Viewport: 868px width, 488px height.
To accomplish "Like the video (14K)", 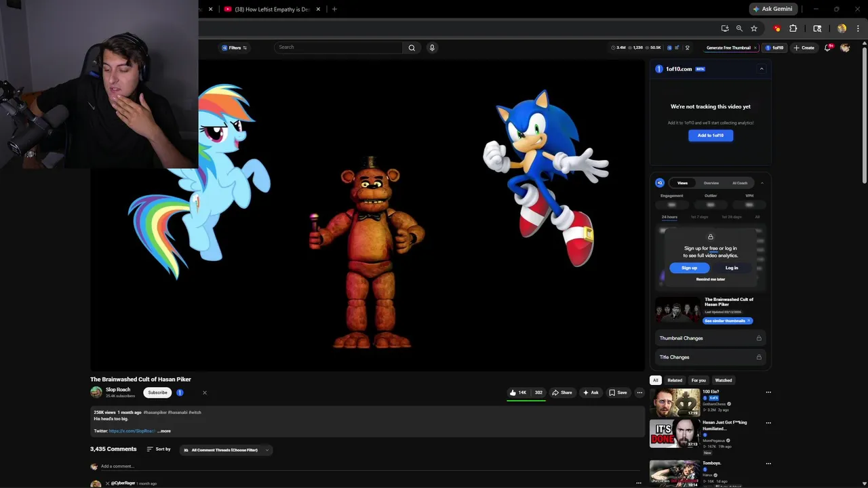I will coord(518,392).
